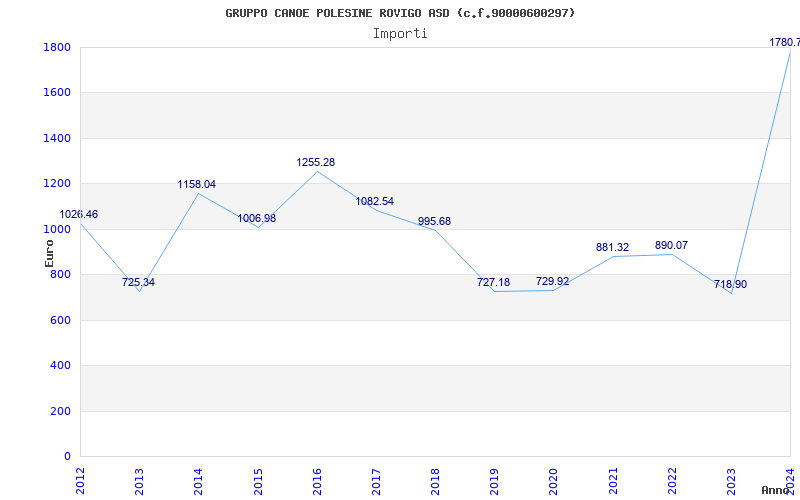Click the 0 y-axis tick label

(x=67, y=456)
